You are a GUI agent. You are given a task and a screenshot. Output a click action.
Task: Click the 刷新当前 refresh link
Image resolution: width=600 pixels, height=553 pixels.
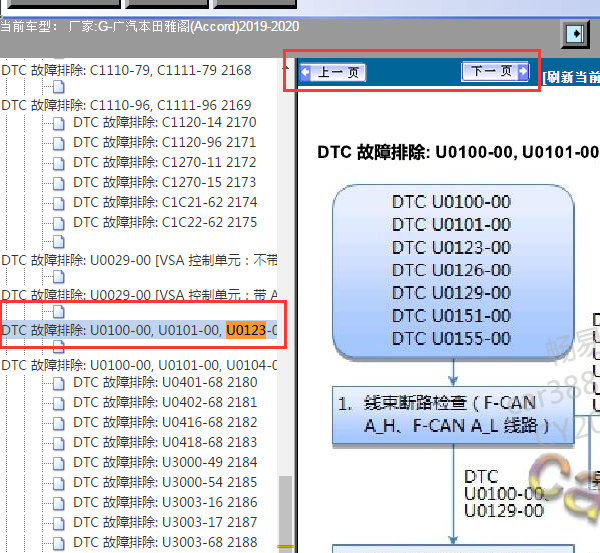pos(571,77)
